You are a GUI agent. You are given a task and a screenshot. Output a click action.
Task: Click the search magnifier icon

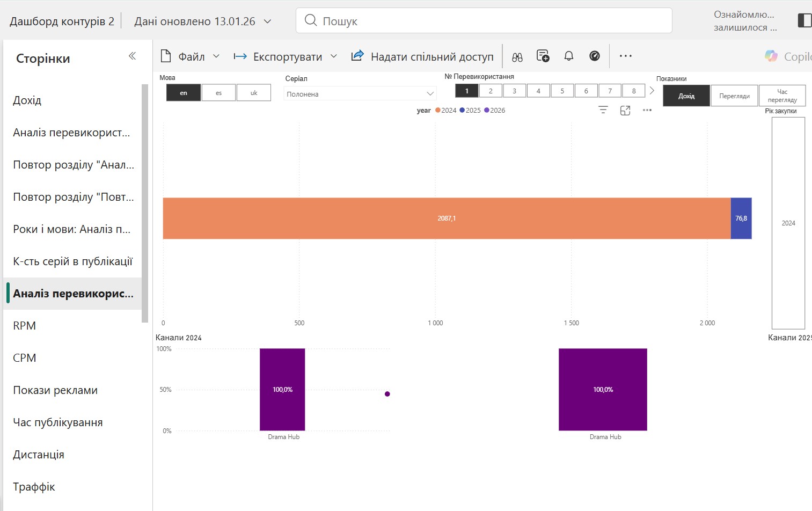click(310, 20)
